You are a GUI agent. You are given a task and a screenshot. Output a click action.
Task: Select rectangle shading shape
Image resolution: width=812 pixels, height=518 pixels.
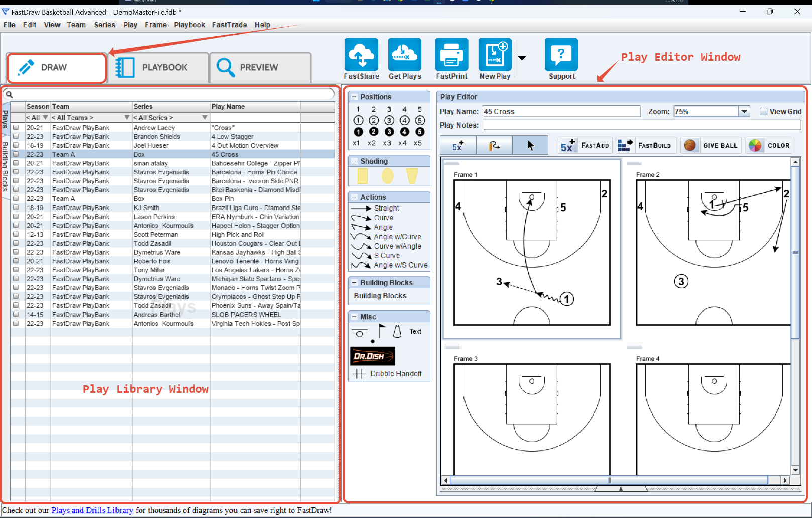[362, 176]
